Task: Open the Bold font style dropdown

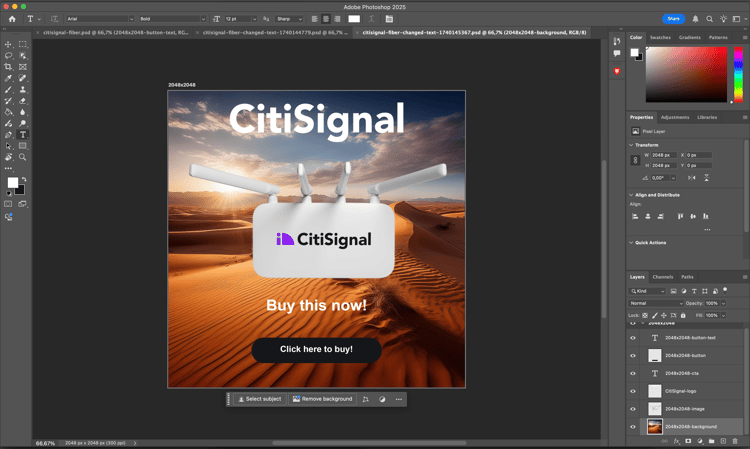Action: pos(173,19)
